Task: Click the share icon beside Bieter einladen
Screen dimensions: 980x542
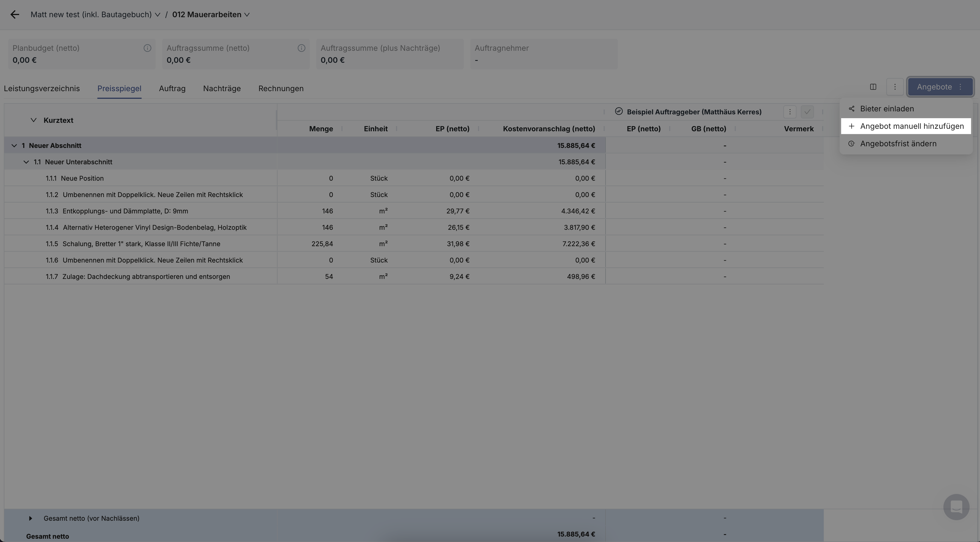Action: [851, 108]
